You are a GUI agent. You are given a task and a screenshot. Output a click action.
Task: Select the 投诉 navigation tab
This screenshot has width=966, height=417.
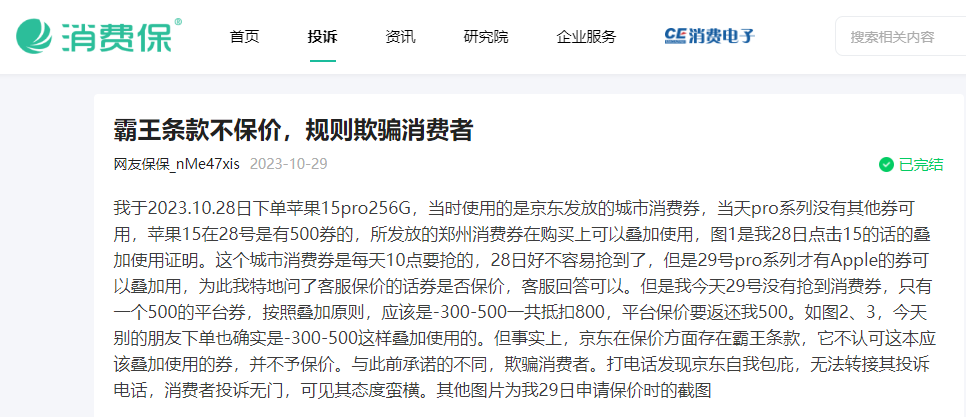click(x=323, y=36)
